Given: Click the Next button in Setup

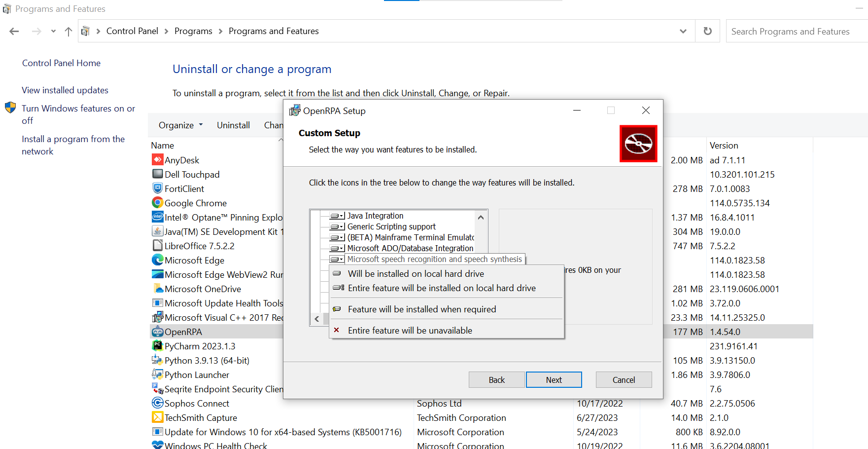Looking at the screenshot, I should [554, 380].
